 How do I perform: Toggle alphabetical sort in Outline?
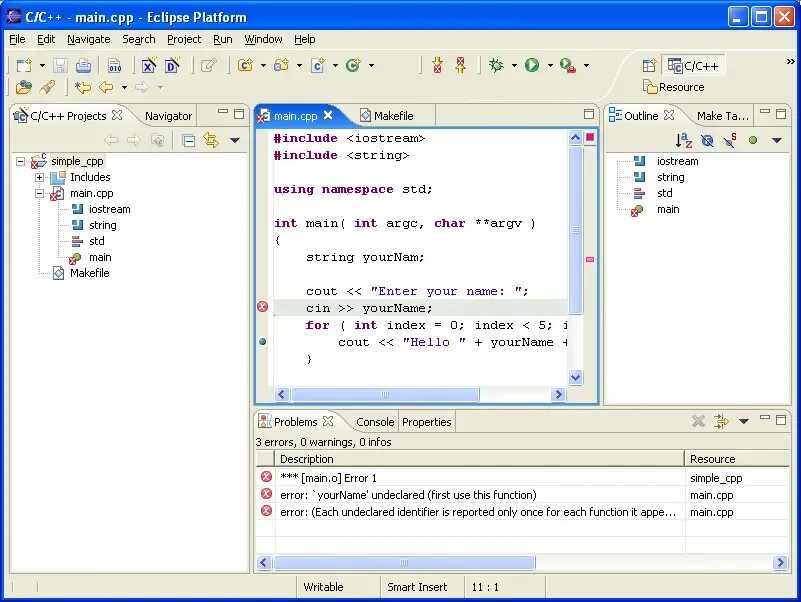(x=684, y=140)
